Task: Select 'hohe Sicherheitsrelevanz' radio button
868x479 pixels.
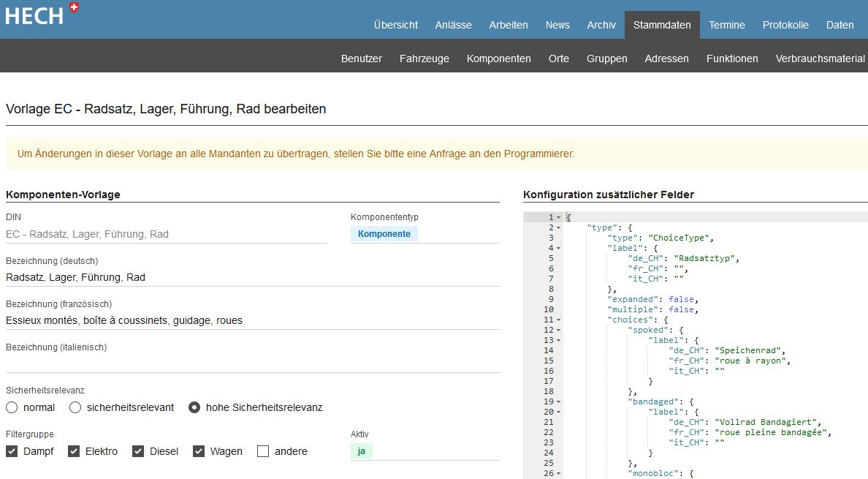Action: click(194, 407)
